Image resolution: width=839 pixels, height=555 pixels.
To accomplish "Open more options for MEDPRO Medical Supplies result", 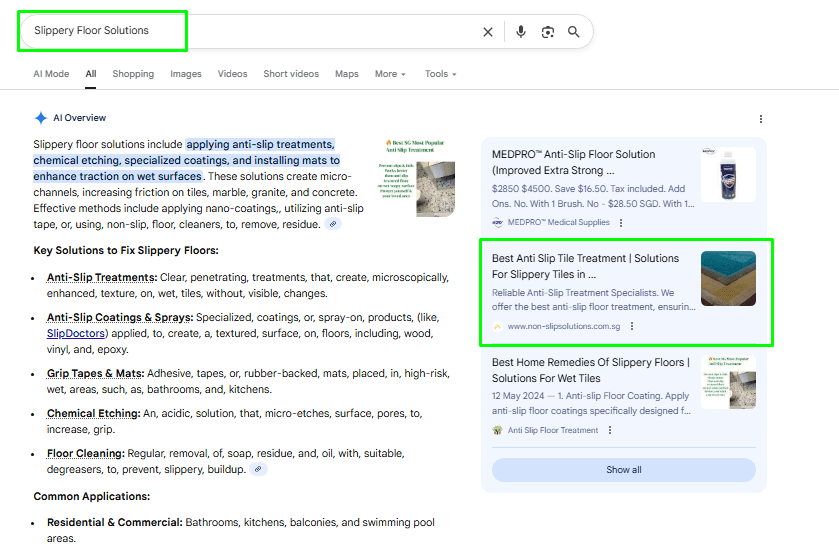I will tap(621, 222).
